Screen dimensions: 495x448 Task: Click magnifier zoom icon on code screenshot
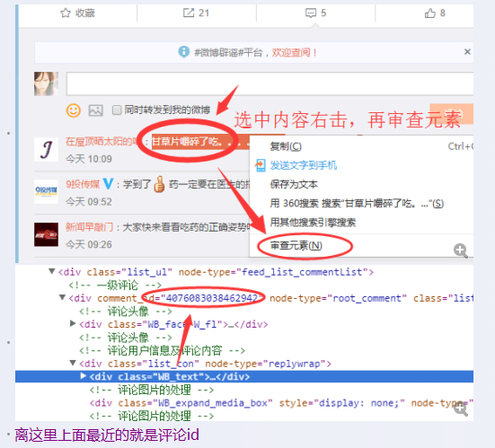pyautogui.click(x=461, y=408)
